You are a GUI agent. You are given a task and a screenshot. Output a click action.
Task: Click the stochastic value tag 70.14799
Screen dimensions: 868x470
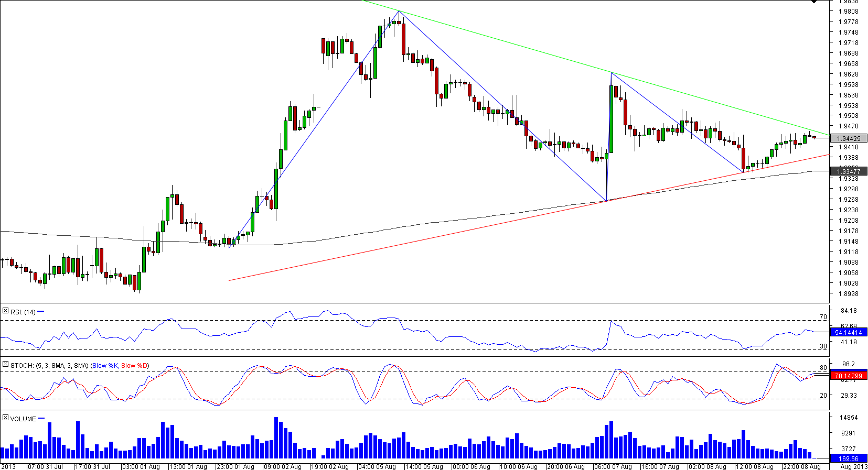[849, 376]
